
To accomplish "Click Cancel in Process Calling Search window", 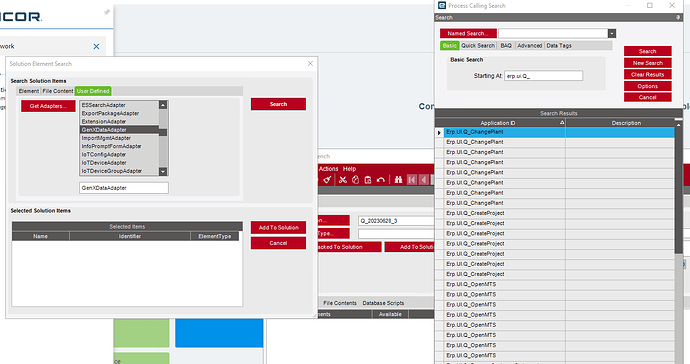I will click(647, 97).
